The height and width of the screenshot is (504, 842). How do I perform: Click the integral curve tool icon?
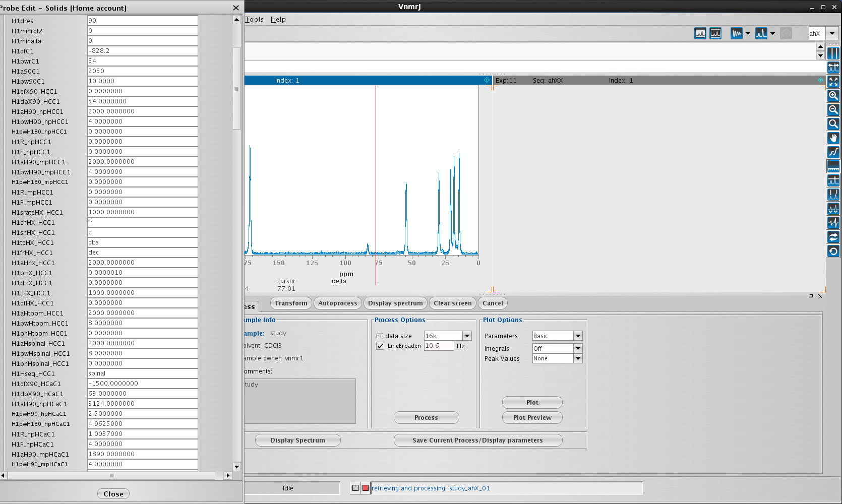coord(833,152)
